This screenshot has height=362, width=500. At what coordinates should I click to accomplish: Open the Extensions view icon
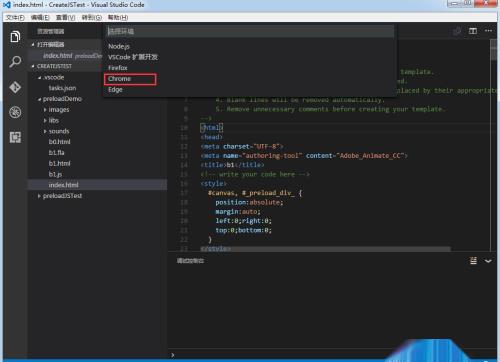coord(15,137)
